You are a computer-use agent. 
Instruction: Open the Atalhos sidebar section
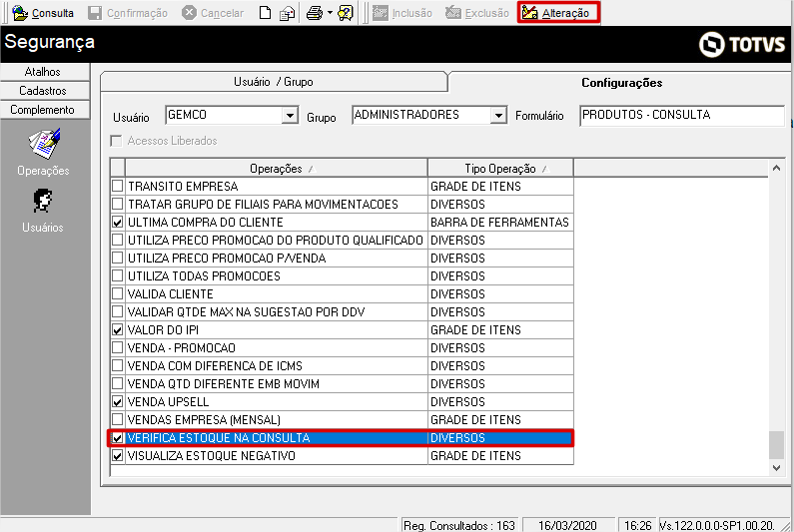(x=45, y=72)
